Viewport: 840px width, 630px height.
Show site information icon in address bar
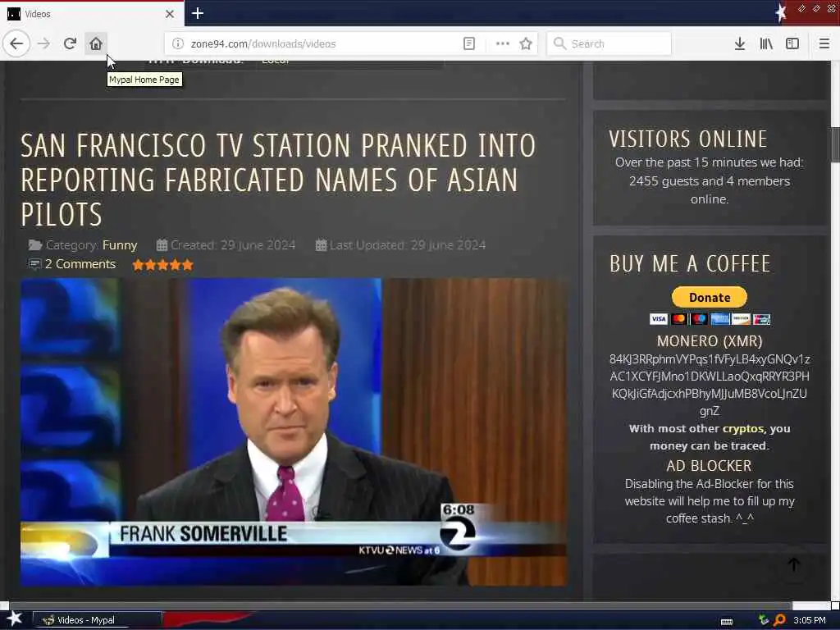point(178,43)
